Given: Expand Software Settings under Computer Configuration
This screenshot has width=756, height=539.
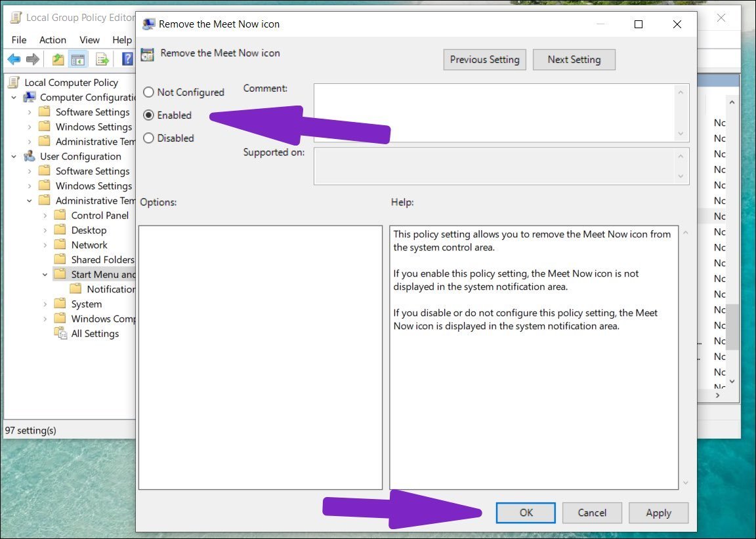Looking at the screenshot, I should pyautogui.click(x=30, y=112).
